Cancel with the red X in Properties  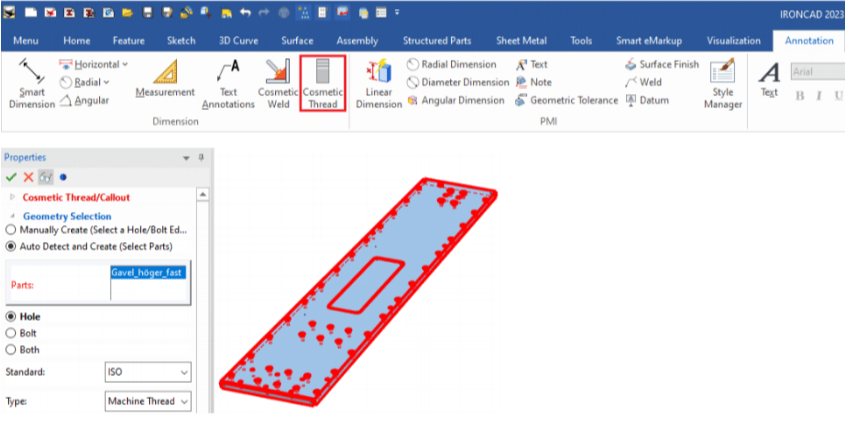coord(29,177)
